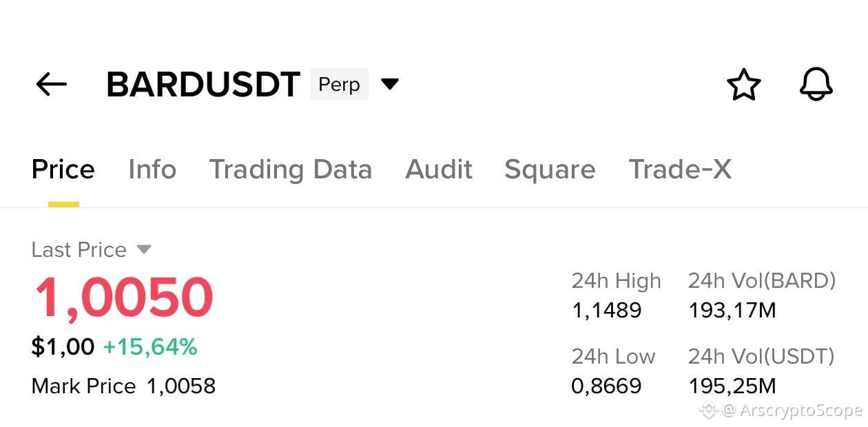Switch to the Trade-X tab
This screenshot has width=868, height=427.
pyautogui.click(x=680, y=169)
